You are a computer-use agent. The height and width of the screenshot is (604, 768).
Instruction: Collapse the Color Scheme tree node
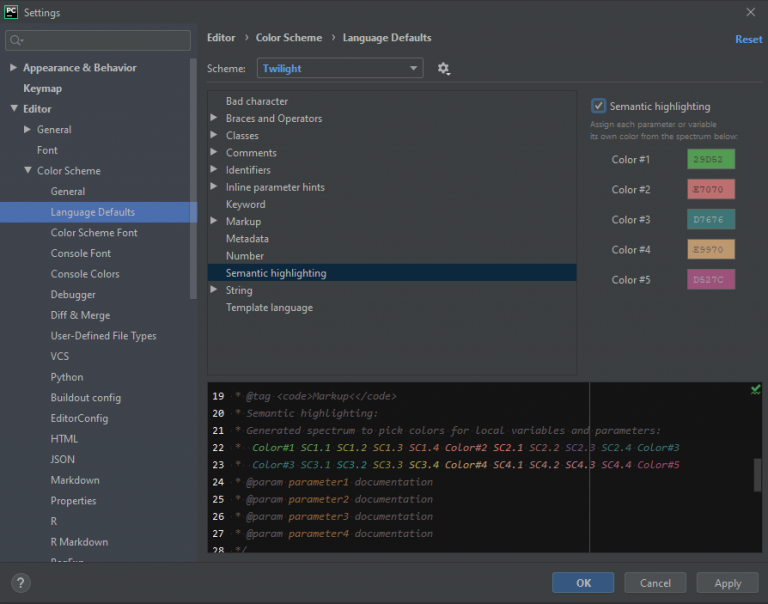(x=28, y=171)
